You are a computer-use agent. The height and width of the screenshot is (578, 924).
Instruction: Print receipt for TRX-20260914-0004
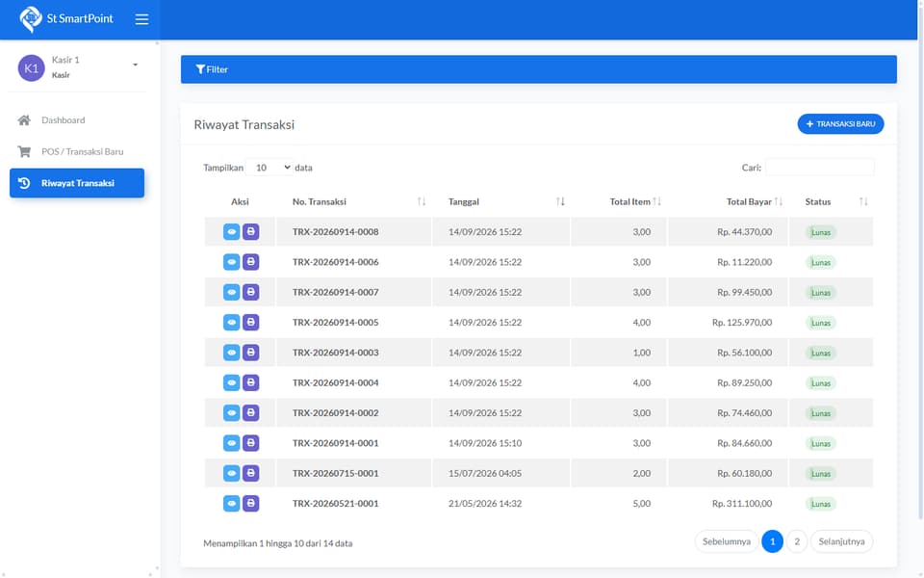click(251, 382)
